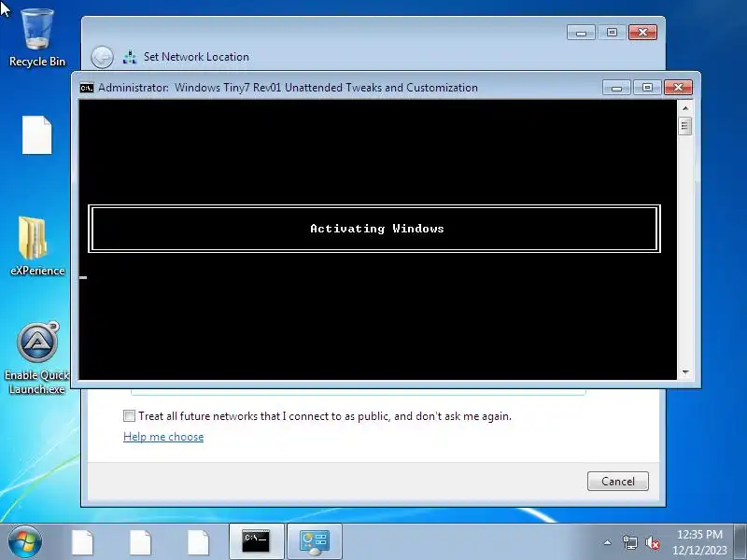Screen dimensions: 747x560
Task: Click console scrollbar down arrow
Action: pos(685,371)
